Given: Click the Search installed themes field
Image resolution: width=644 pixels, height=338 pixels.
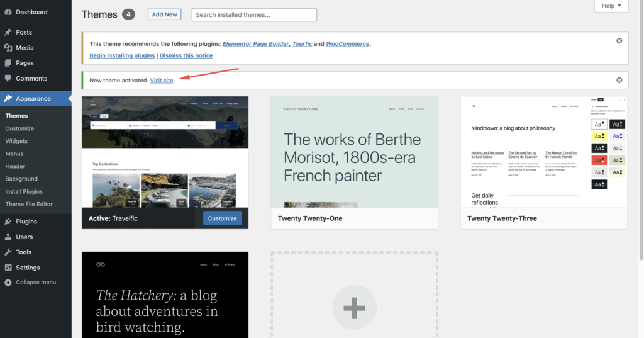Looking at the screenshot, I should 254,15.
